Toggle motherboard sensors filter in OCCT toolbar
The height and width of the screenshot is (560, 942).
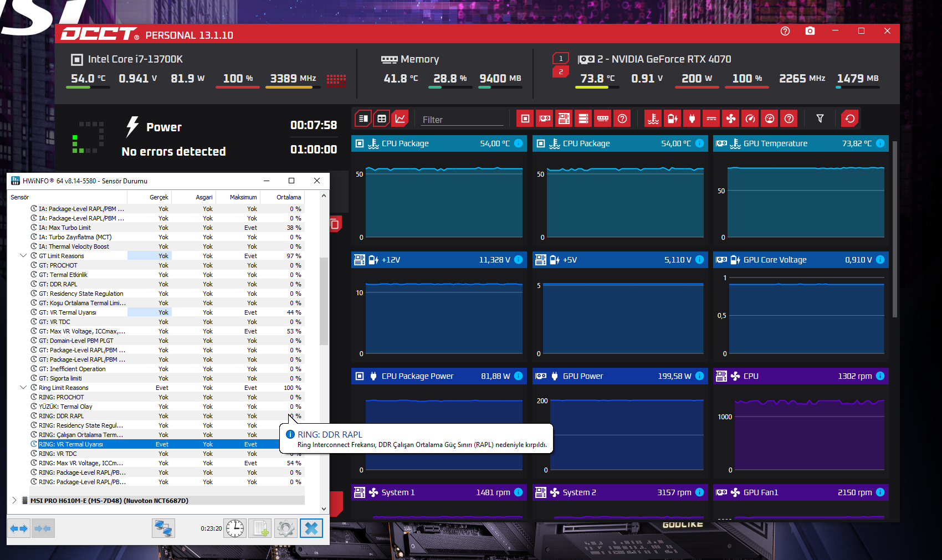point(564,119)
